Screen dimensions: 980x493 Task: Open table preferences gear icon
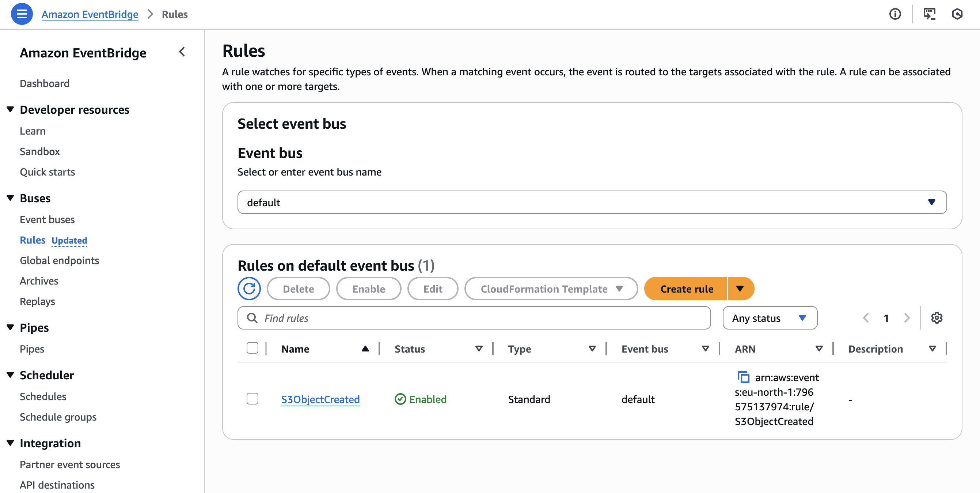[x=937, y=318]
